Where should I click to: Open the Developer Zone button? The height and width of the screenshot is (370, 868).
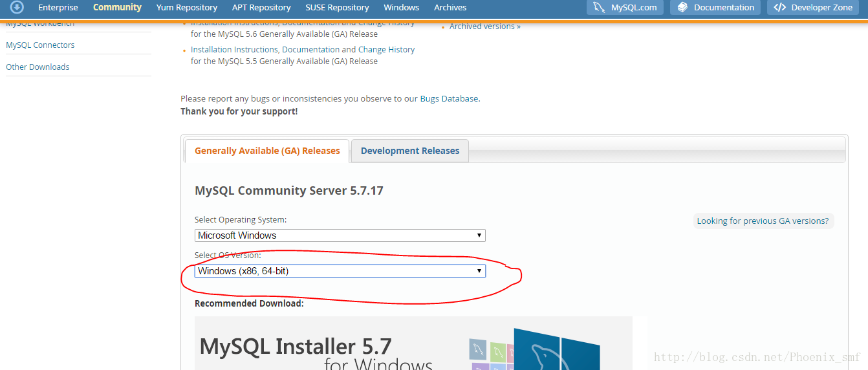[x=813, y=8]
